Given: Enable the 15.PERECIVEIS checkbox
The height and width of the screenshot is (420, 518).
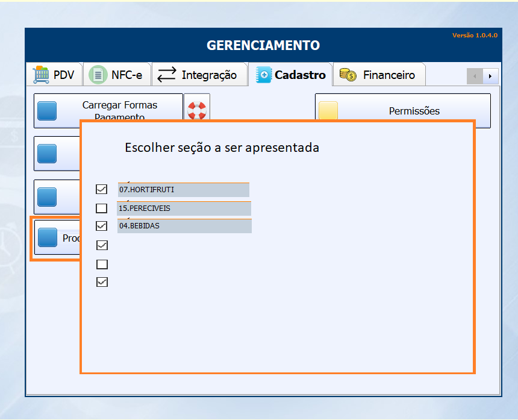Looking at the screenshot, I should point(102,208).
